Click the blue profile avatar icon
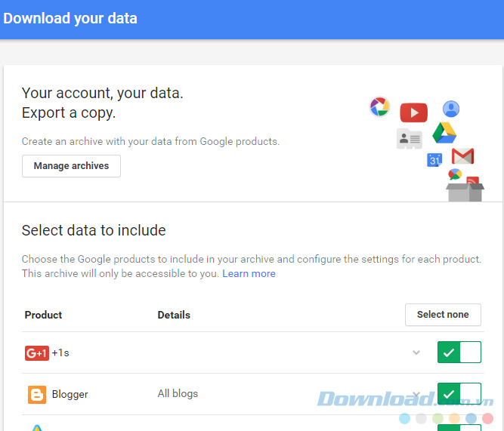 (451, 109)
